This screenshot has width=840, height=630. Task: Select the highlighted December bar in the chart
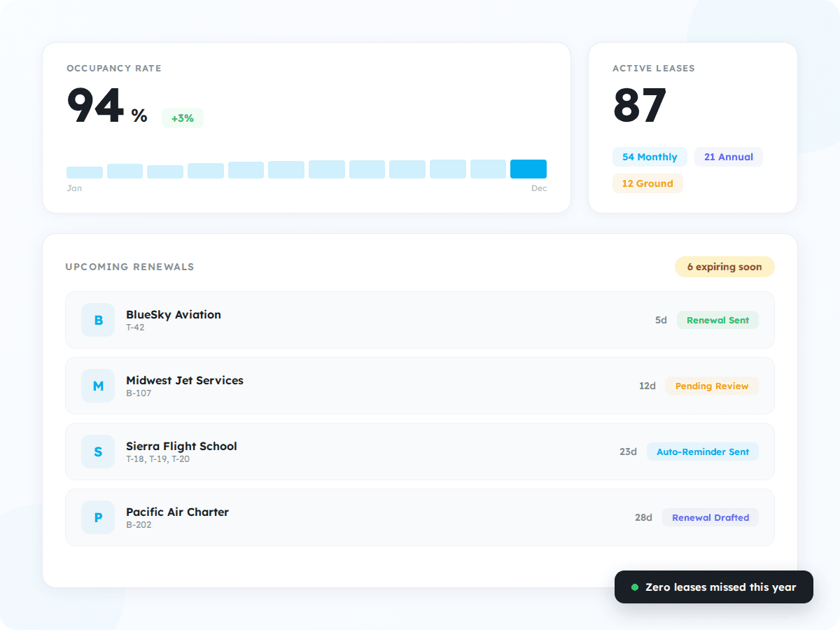point(528,169)
